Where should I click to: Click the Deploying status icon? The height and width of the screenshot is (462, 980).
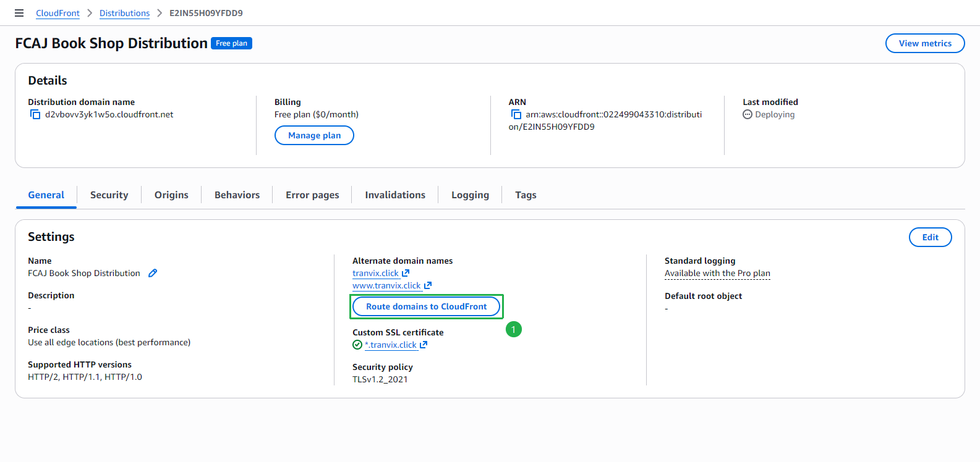coord(748,114)
